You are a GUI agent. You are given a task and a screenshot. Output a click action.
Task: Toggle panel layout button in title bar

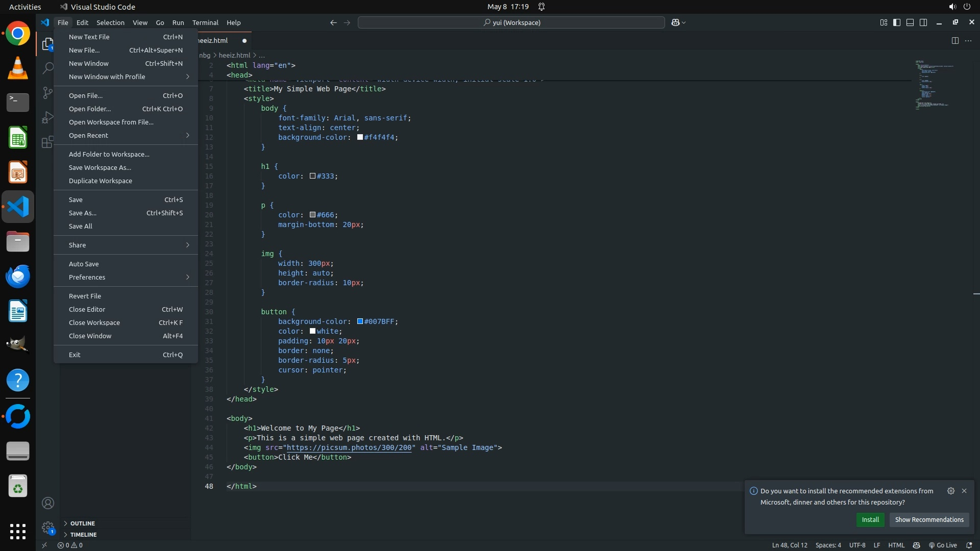click(x=910, y=22)
